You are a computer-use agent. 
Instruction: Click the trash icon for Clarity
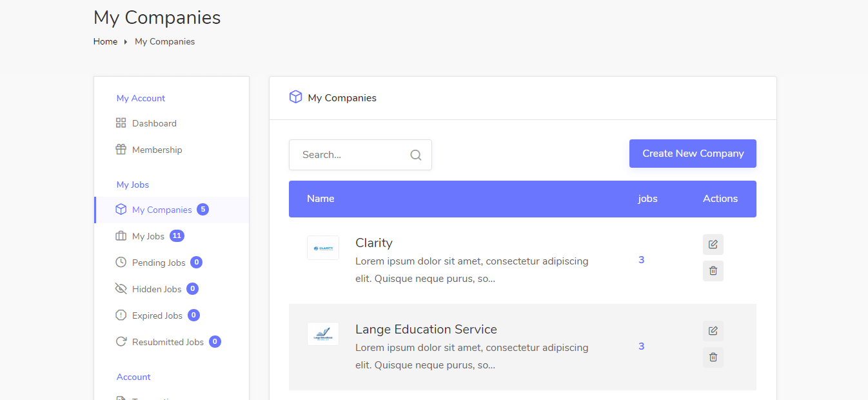coord(713,271)
